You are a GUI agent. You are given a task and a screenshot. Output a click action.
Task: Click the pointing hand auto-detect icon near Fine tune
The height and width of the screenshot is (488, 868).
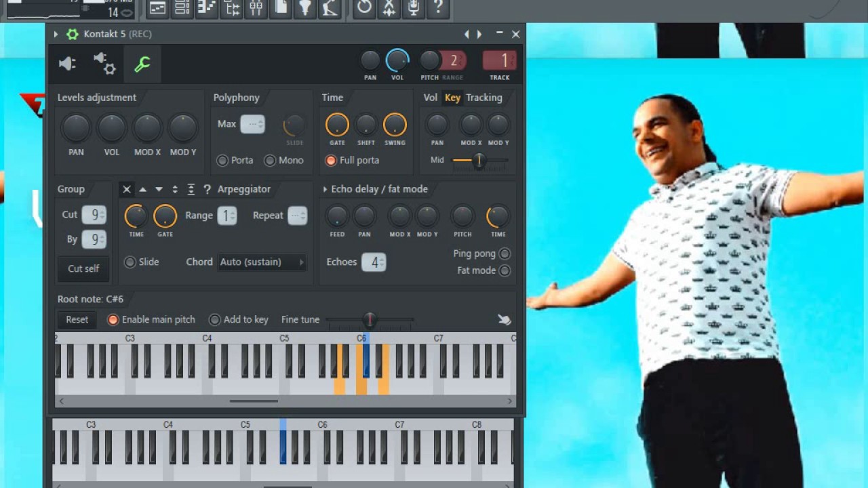click(x=504, y=319)
